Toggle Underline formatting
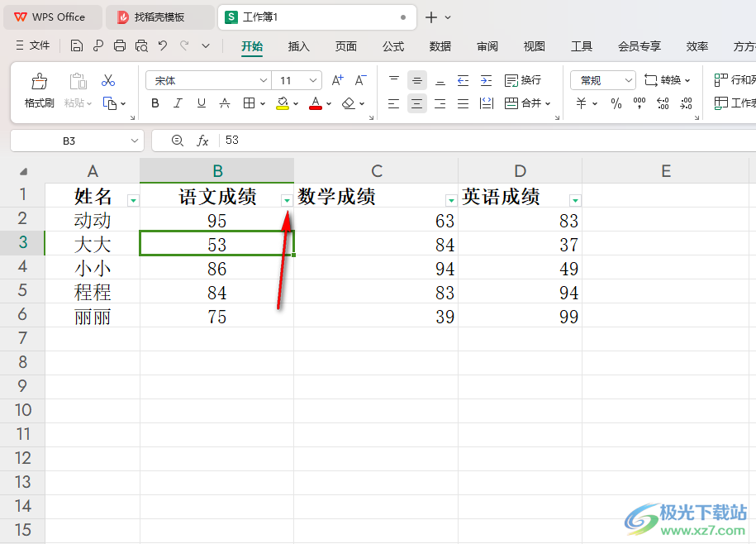Image resolution: width=756 pixels, height=544 pixels. (x=201, y=103)
